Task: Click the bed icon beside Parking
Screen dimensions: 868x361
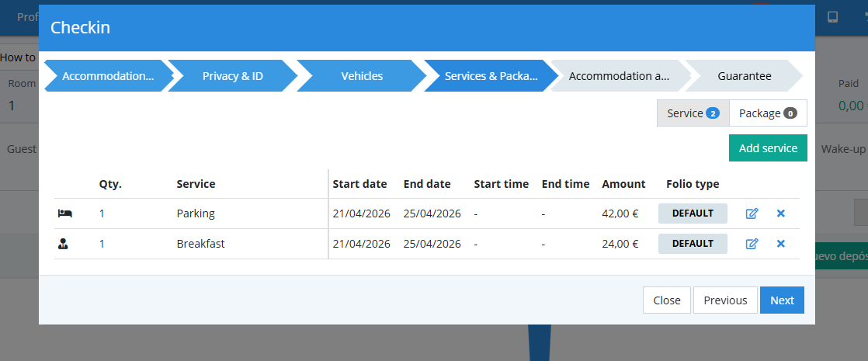Action: pyautogui.click(x=64, y=213)
